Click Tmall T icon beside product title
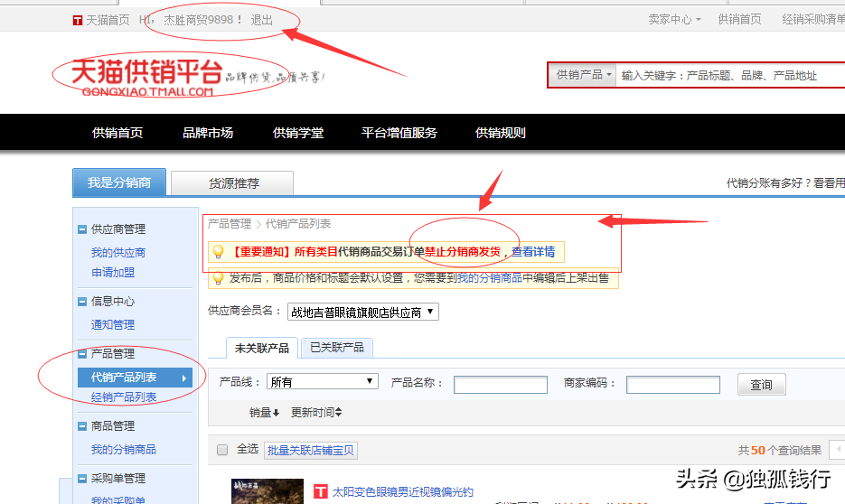 pyautogui.click(x=321, y=491)
